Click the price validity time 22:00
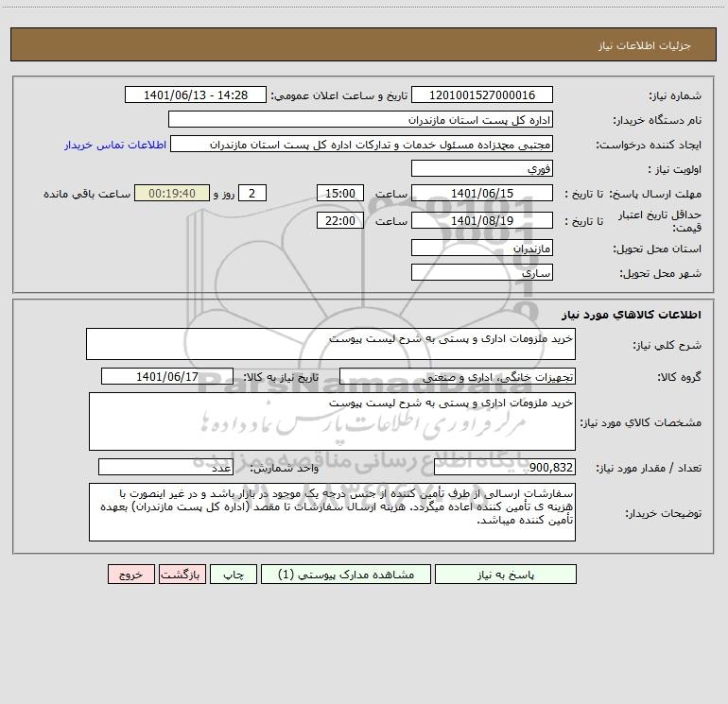This screenshot has height=704, width=728. (x=339, y=220)
